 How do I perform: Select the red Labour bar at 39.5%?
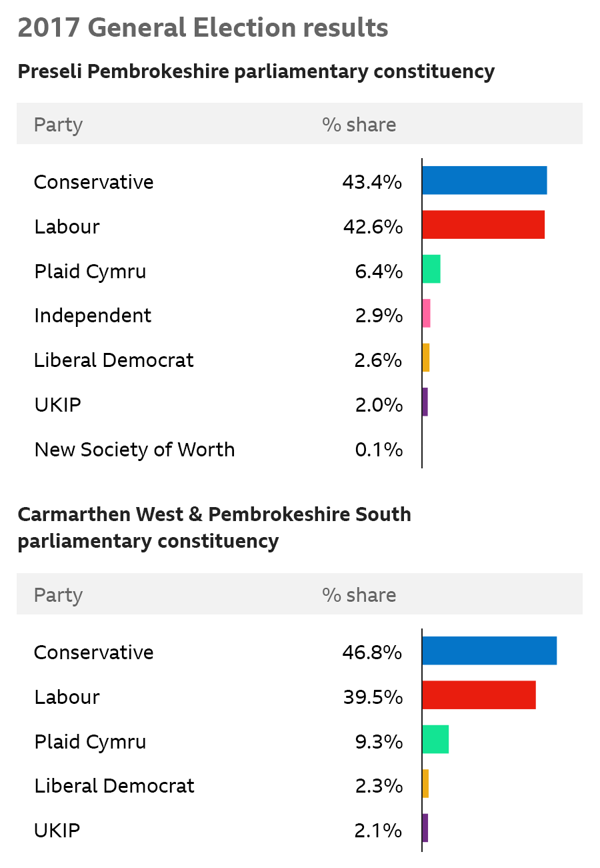pos(479,695)
